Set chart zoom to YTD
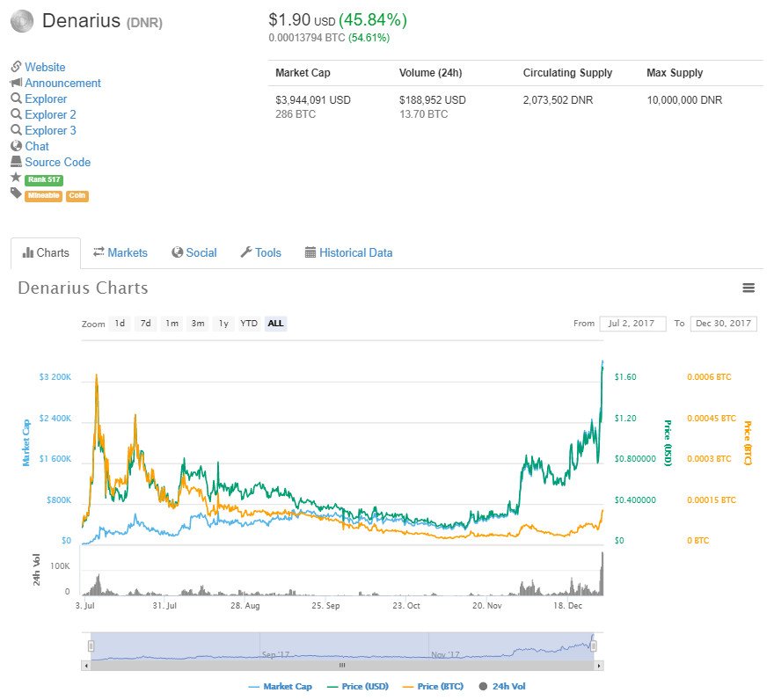The width and height of the screenshot is (774, 700). (x=249, y=324)
